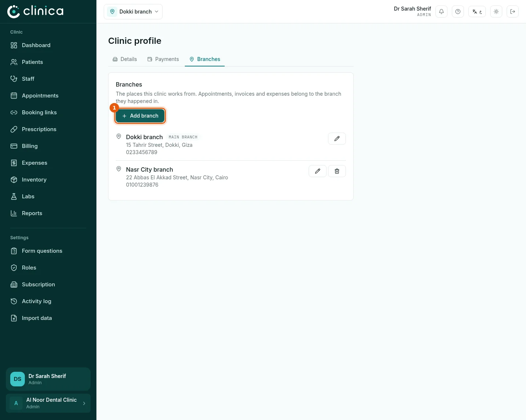The image size is (526, 420).
Task: Expand the Dokki branch selector dropdown
Action: [133, 12]
